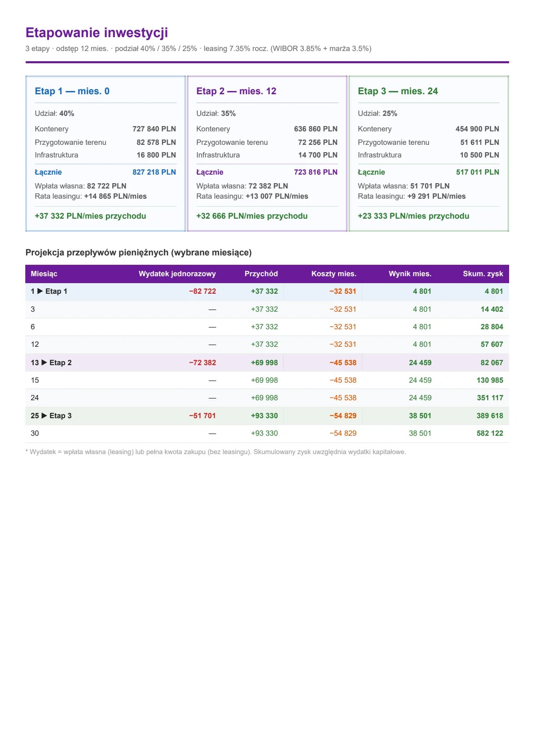Click the month 24 row label
The width and height of the screenshot is (534, 756).
tap(35, 398)
